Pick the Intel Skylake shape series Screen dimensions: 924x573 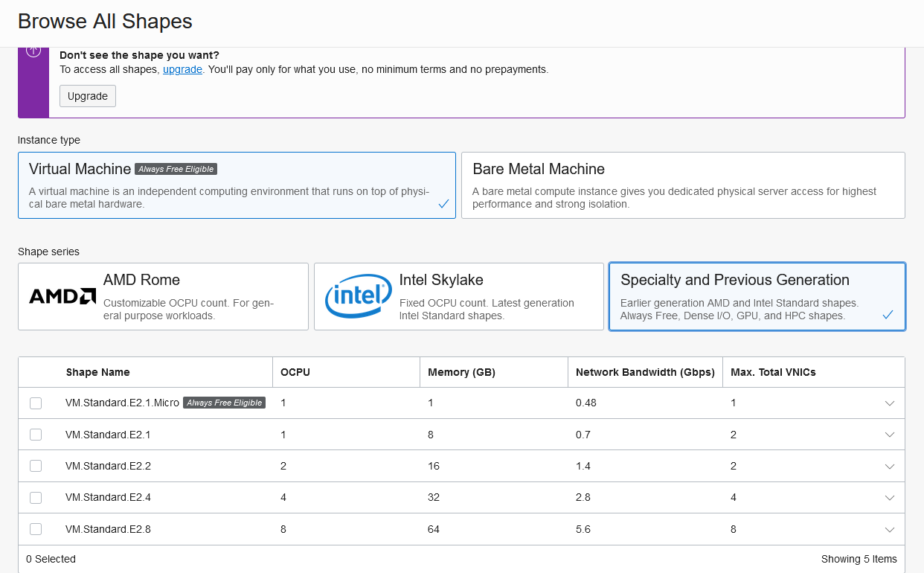tap(458, 296)
